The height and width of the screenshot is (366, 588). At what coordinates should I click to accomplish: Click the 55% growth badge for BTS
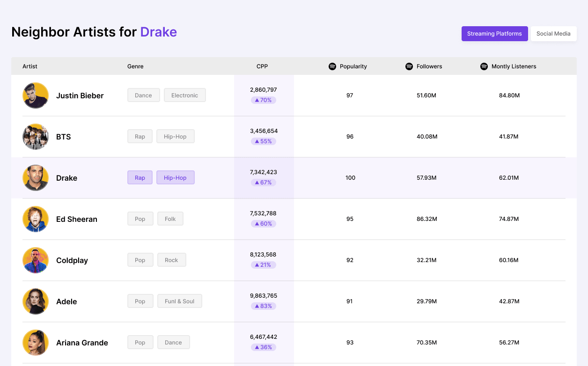264,141
